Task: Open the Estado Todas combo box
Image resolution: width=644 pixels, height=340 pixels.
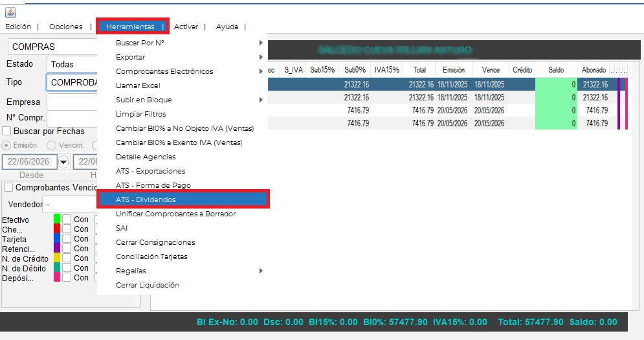Action: [72, 64]
